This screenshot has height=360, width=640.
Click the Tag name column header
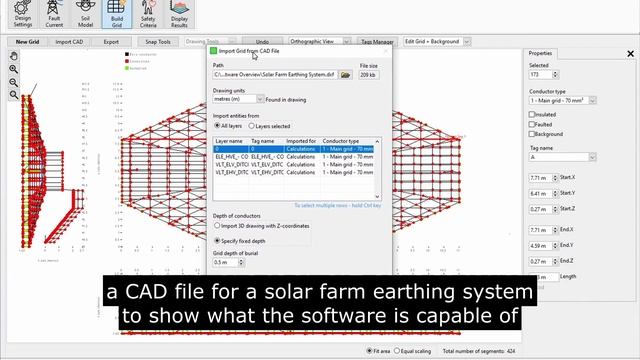pyautogui.click(x=267, y=141)
